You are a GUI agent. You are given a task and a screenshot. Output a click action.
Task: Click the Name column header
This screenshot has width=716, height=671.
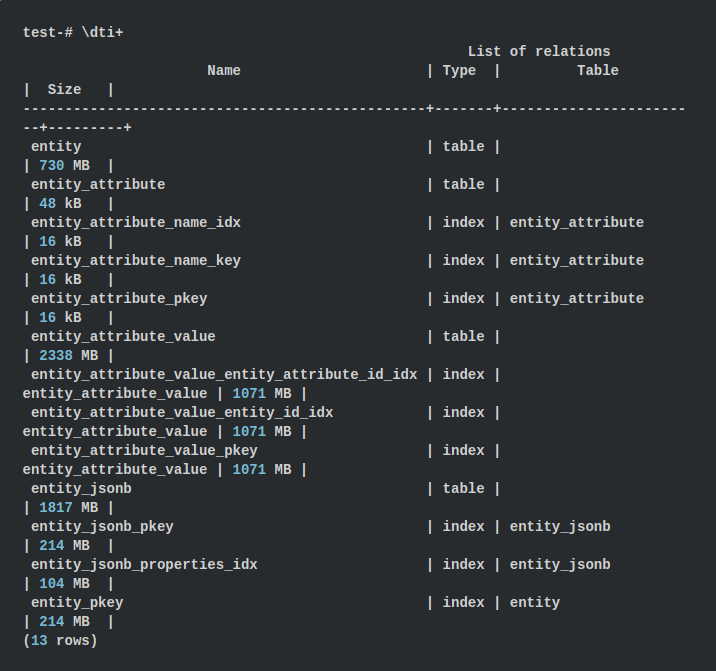click(224, 71)
